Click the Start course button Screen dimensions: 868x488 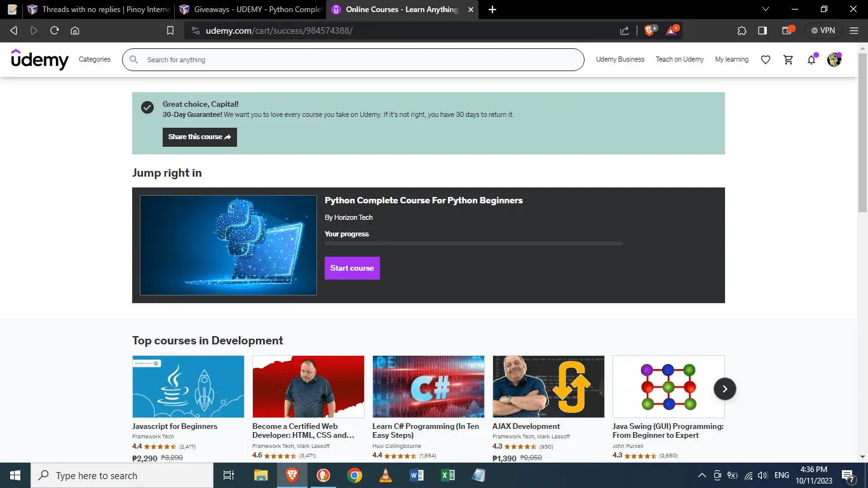tap(352, 268)
